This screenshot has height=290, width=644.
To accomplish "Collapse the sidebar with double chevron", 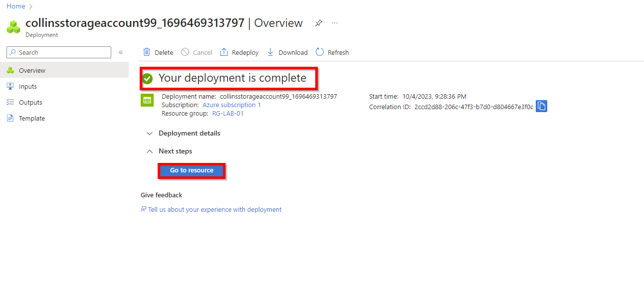I will (121, 52).
